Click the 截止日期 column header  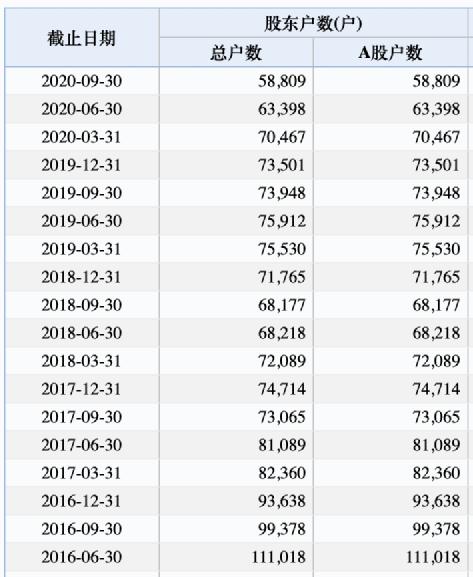click(82, 38)
